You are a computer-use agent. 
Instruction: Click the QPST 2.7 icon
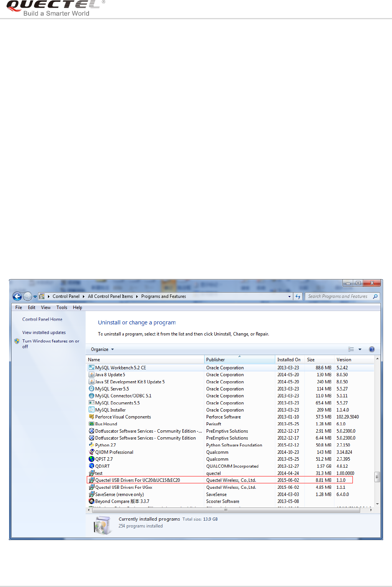point(91,459)
